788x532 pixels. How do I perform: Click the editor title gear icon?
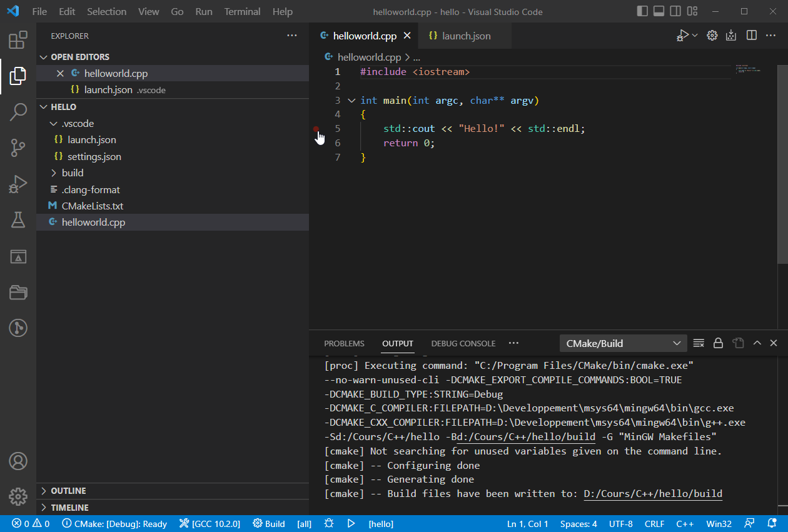point(712,36)
